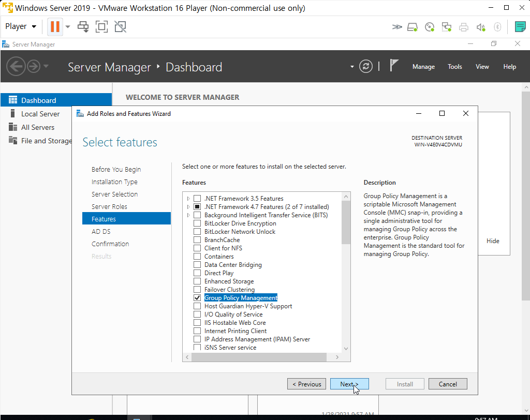
Task: Click Server Manager back navigation arrow
Action: pyautogui.click(x=16, y=66)
